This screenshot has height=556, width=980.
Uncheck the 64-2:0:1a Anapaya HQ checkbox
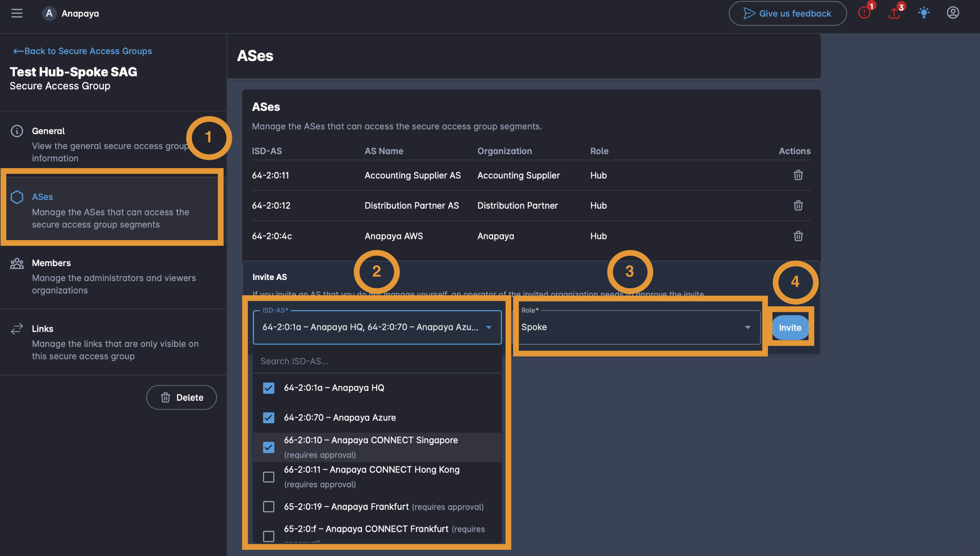[x=268, y=388]
